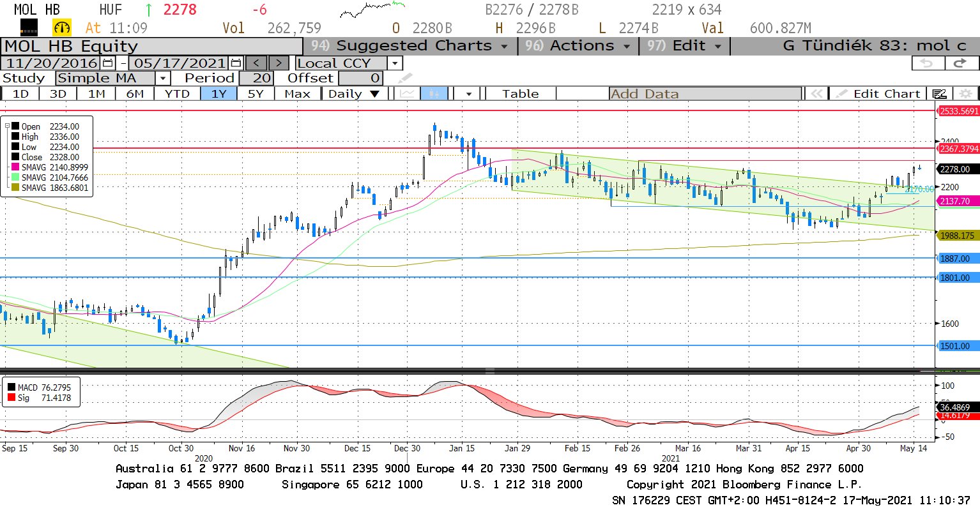Viewport: 980px width, 519px height.
Task: Click the 1801.00 blue support level label
Action: [x=958, y=278]
